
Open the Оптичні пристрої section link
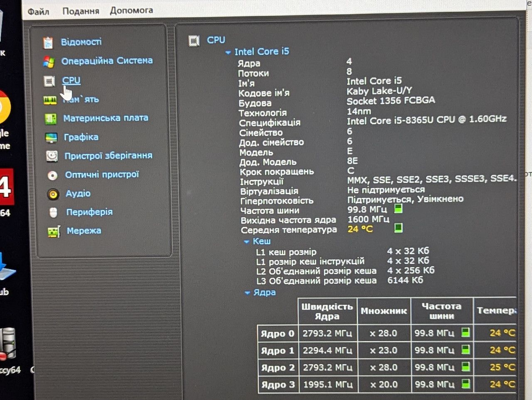coord(102,174)
